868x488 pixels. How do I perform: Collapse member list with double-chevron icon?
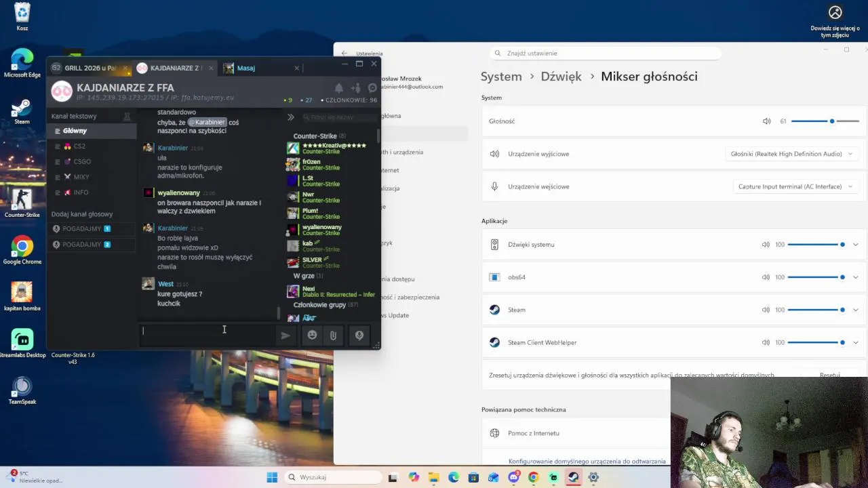[290, 117]
